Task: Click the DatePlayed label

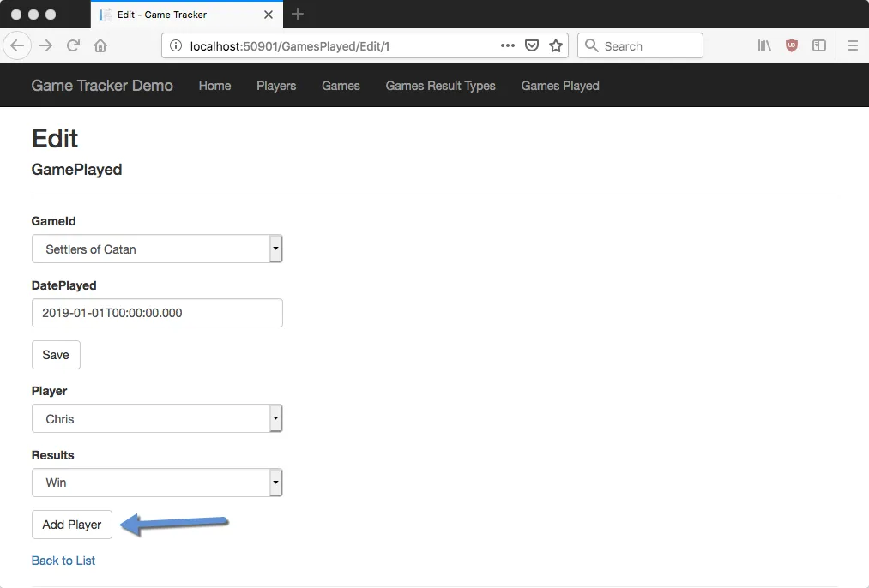Action: pyautogui.click(x=63, y=285)
